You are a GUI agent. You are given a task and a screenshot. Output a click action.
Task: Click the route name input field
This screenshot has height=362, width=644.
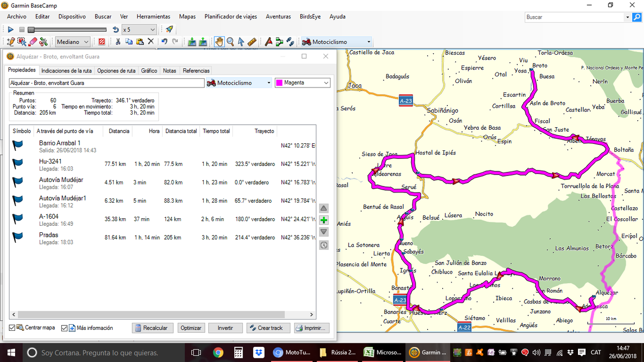pos(107,83)
